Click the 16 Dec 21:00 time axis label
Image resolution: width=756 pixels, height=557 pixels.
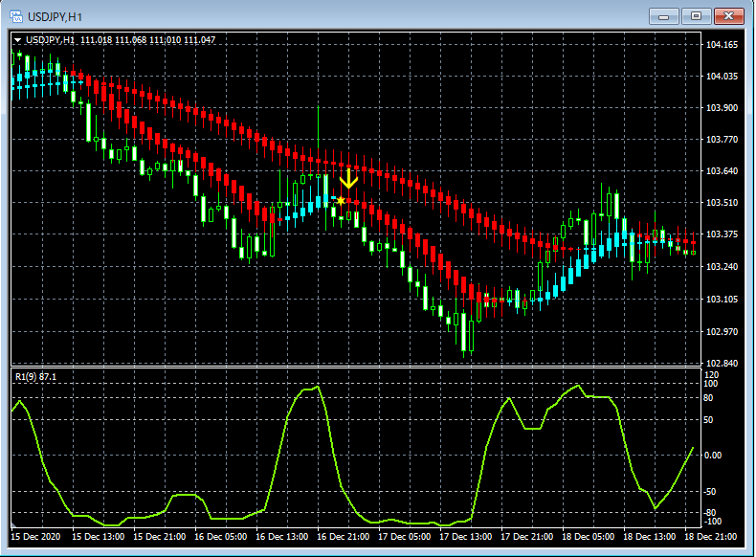(x=343, y=536)
